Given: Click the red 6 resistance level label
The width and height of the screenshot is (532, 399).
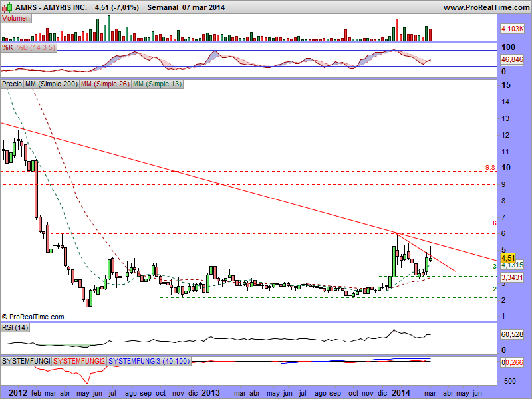Looking at the screenshot, I should coord(494,223).
